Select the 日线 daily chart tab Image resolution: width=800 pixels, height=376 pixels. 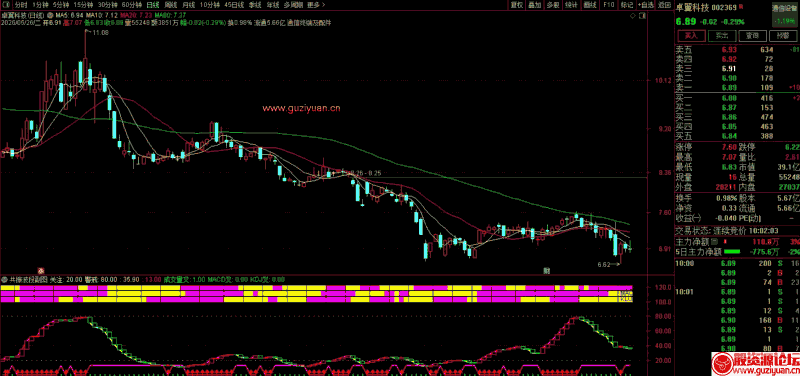coord(153,5)
